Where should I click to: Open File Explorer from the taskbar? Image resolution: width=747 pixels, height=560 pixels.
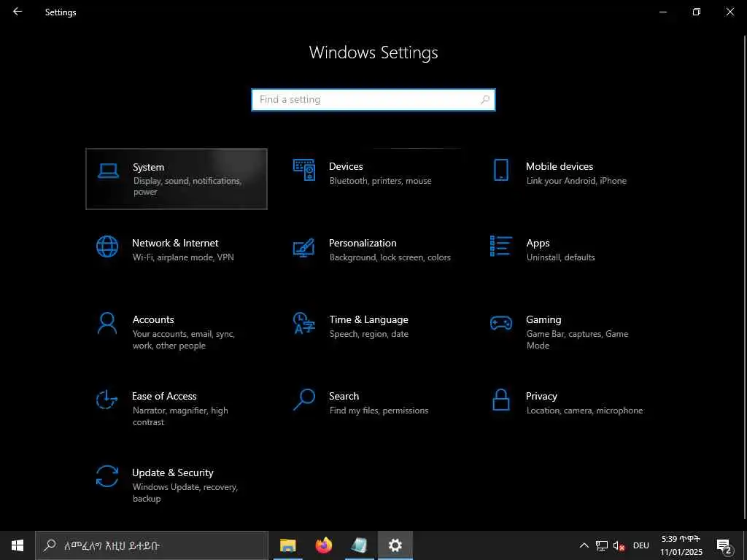pyautogui.click(x=287, y=545)
